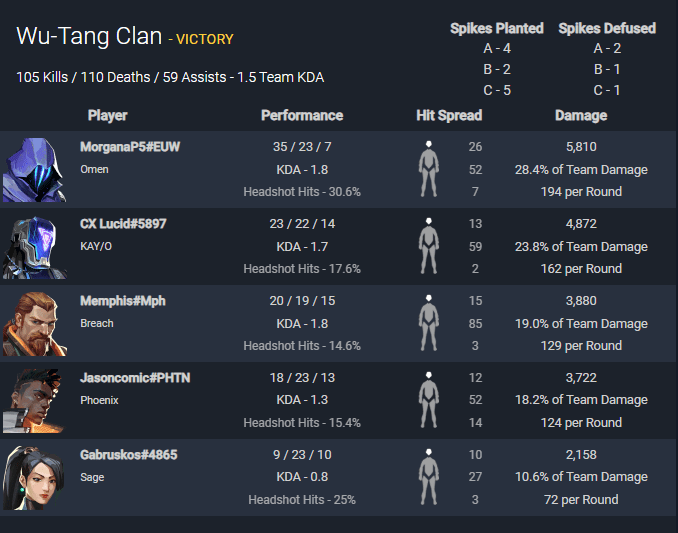Viewport: 678px width, 533px height.
Task: Click the Breach agent portrait
Action: [35, 324]
